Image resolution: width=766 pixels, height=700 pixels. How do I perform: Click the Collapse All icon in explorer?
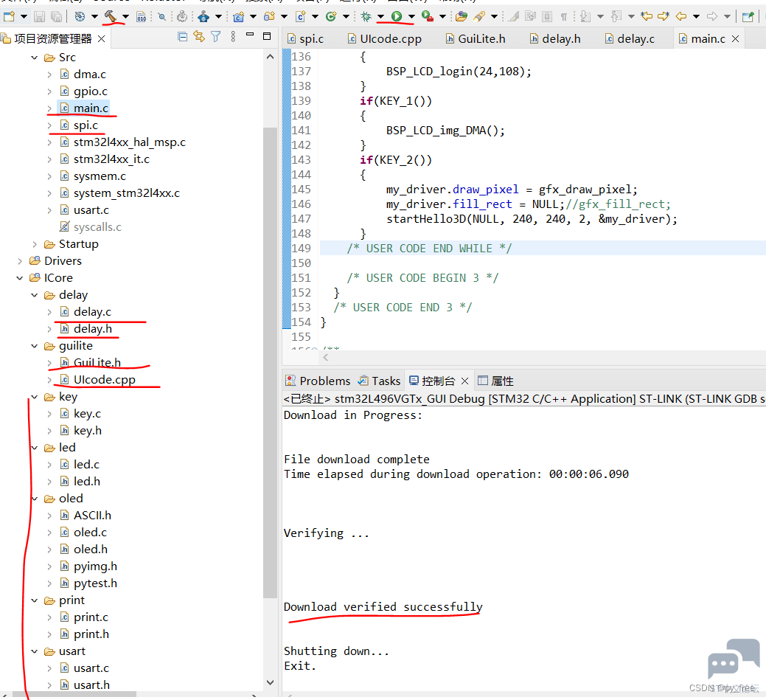(x=183, y=37)
